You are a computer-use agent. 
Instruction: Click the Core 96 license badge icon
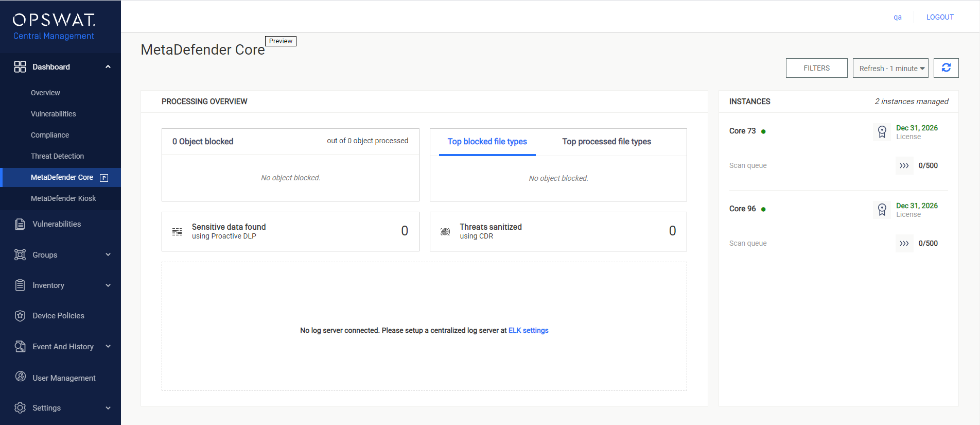tap(882, 210)
